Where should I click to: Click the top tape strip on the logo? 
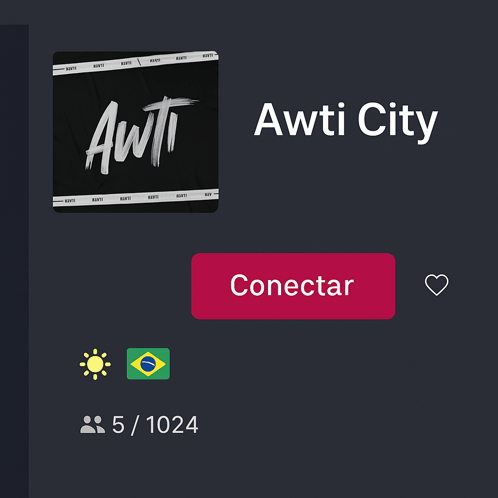136,63
